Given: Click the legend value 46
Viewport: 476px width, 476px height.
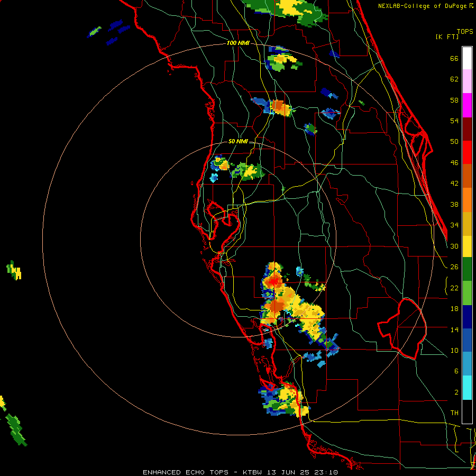Looking at the screenshot, I should (x=454, y=163).
